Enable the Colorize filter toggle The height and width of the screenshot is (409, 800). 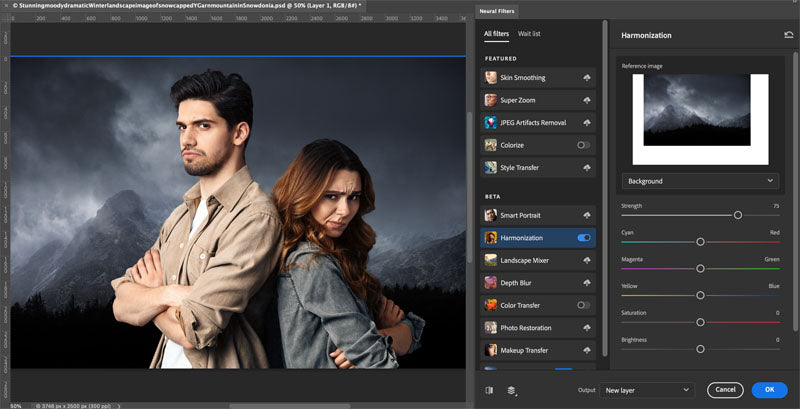tap(584, 146)
